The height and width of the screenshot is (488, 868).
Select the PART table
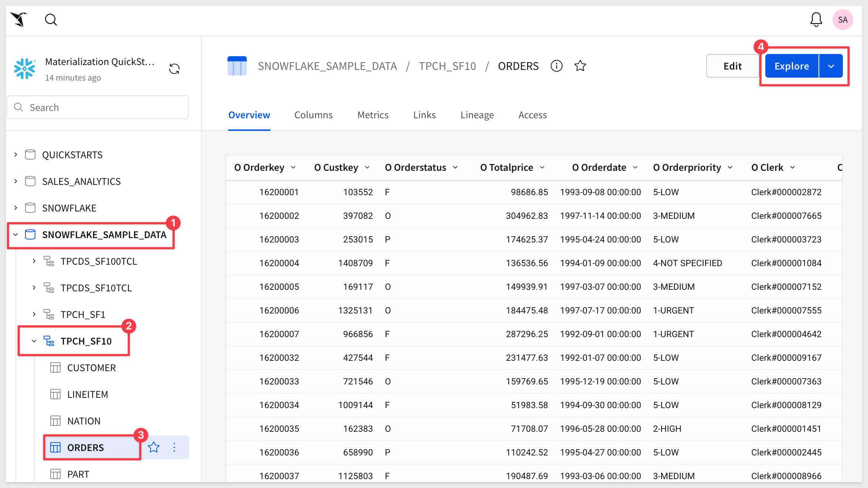click(78, 474)
